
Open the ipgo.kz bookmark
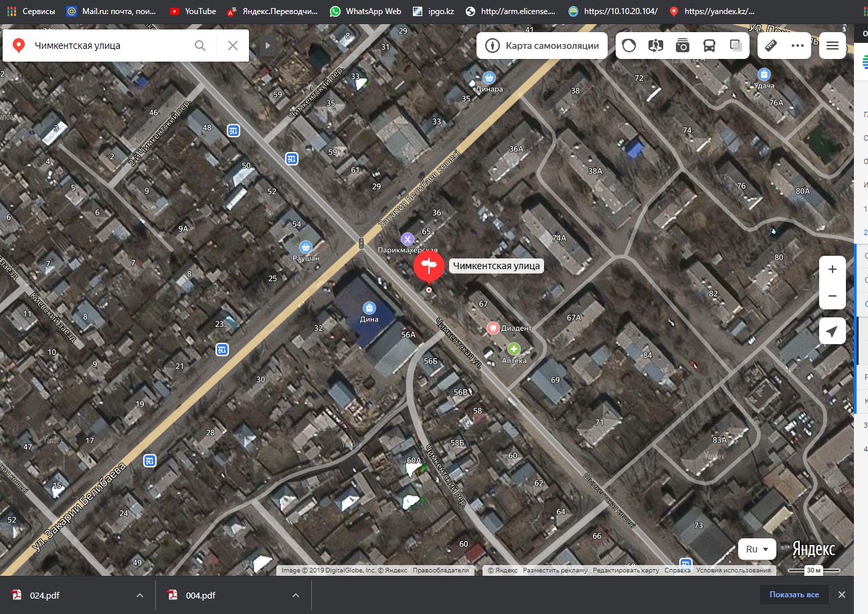pyautogui.click(x=433, y=11)
